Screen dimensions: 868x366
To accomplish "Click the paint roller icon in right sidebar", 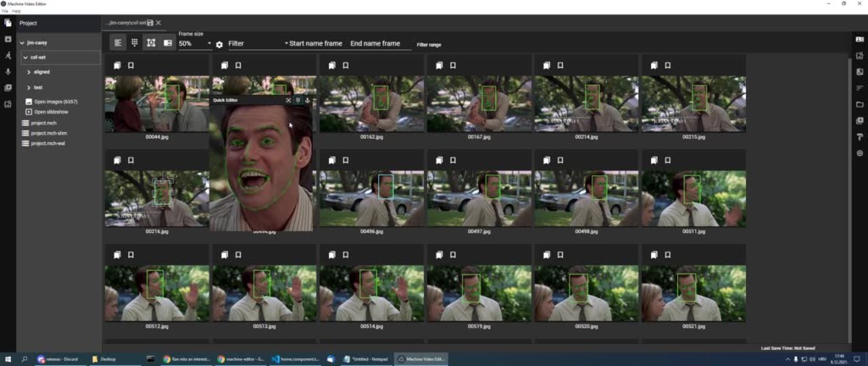I will coord(860,136).
